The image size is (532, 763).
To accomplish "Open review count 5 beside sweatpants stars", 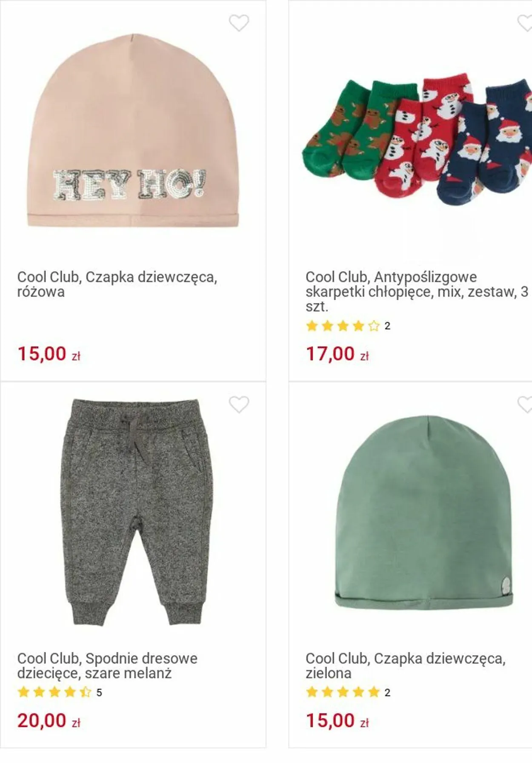I will (x=99, y=693).
